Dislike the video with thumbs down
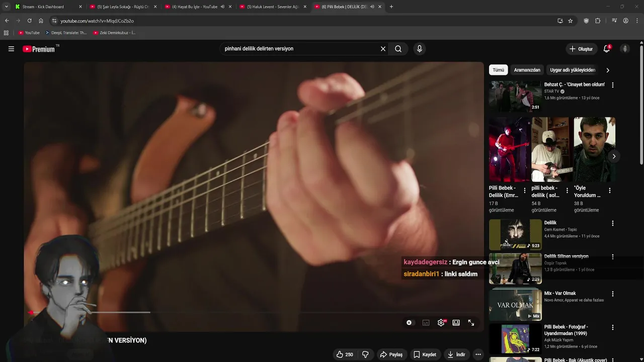Screen dimensions: 644x362 pos(365,354)
